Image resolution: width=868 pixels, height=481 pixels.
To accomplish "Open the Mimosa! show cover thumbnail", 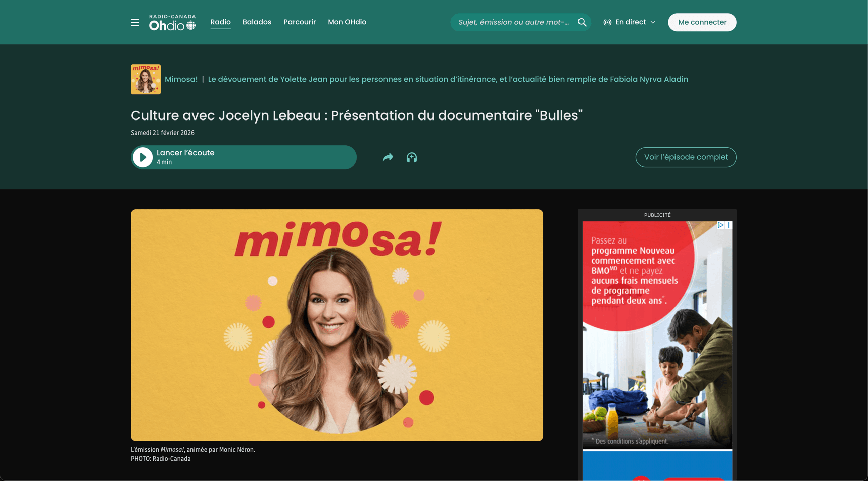I will (145, 79).
